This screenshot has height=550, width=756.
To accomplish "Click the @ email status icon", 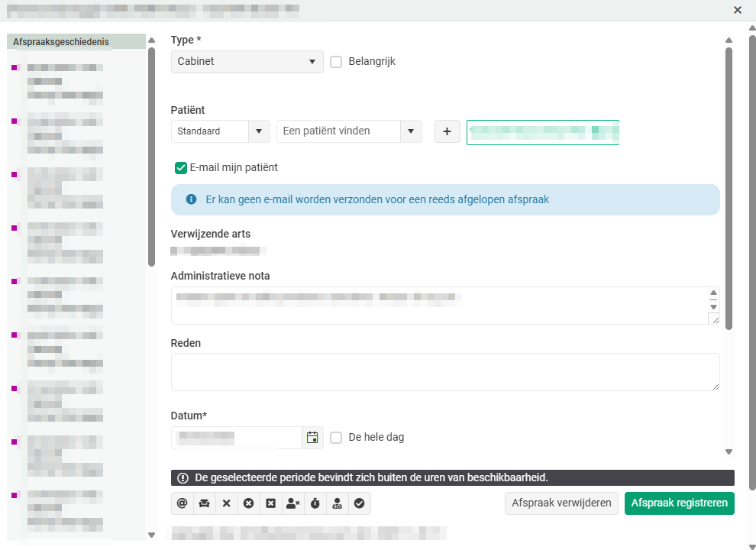I will 182,503.
